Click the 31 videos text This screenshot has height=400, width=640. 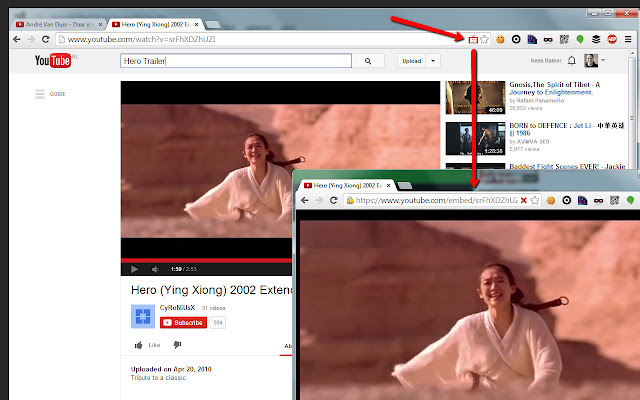(x=213, y=308)
